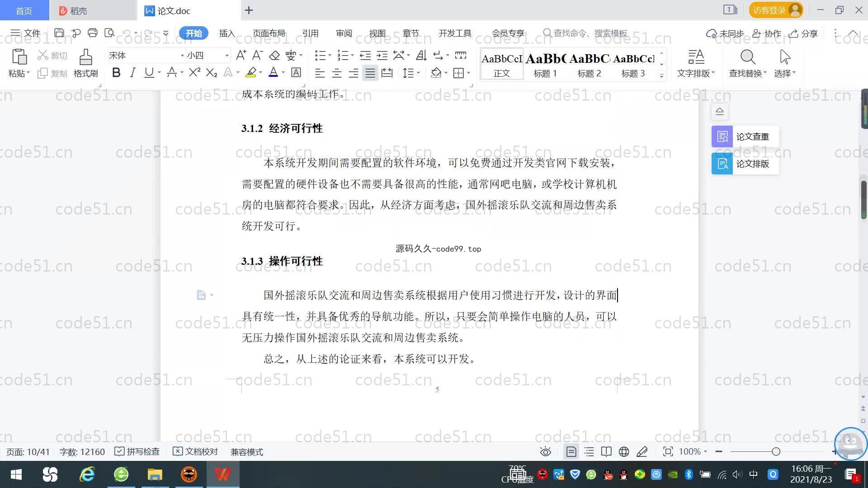The height and width of the screenshot is (488, 868).
Task: Open the Text Layout tool
Action: (696, 64)
